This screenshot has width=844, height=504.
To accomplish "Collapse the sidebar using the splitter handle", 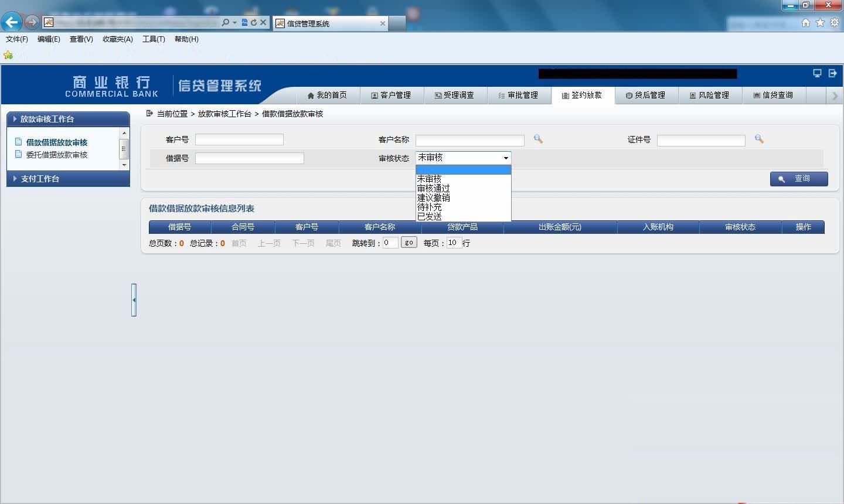I will click(134, 300).
